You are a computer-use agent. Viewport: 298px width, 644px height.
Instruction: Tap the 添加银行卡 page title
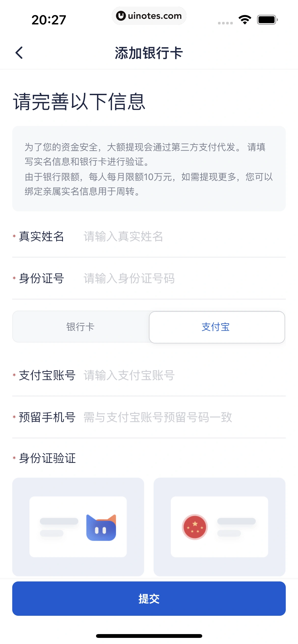coord(149,53)
